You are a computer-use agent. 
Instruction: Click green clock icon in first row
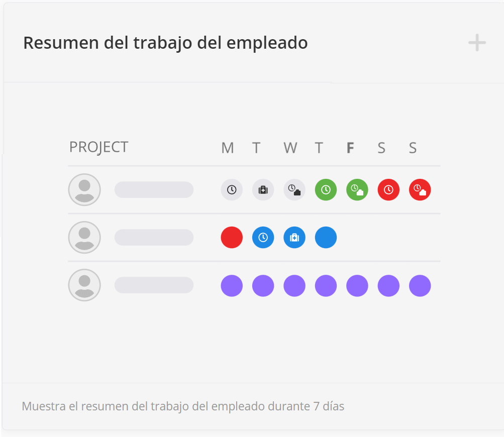pos(326,190)
